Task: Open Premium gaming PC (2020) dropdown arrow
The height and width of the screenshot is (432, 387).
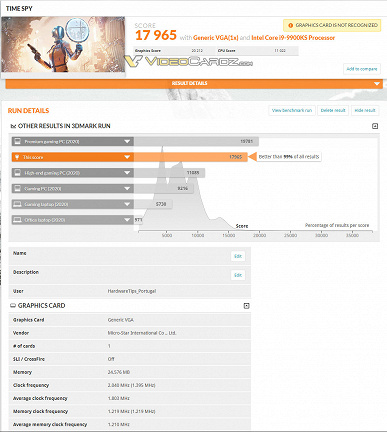Action: point(127,142)
